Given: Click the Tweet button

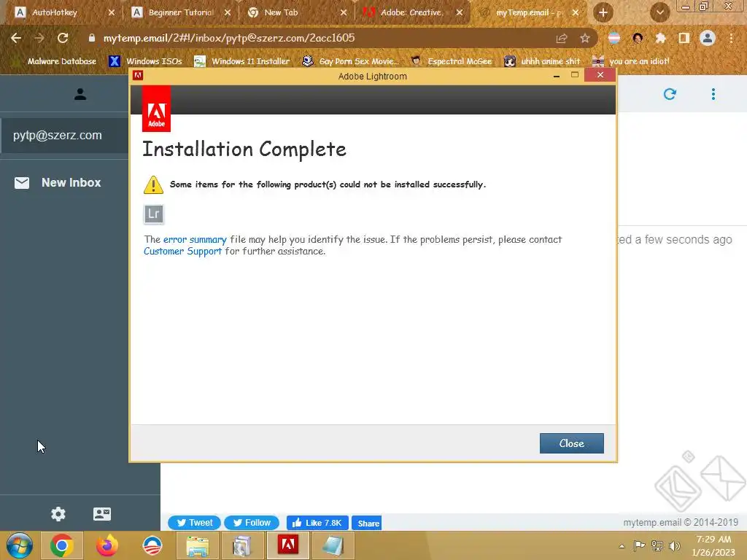Looking at the screenshot, I should coord(194,522).
